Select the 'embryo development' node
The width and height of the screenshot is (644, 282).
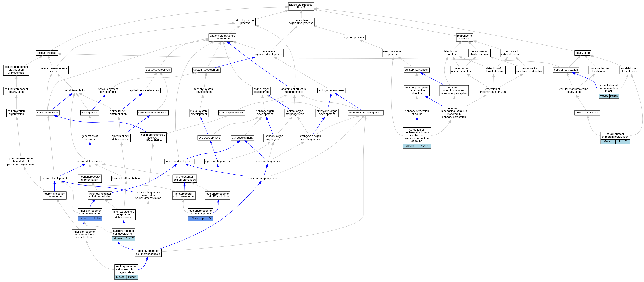[331, 90]
